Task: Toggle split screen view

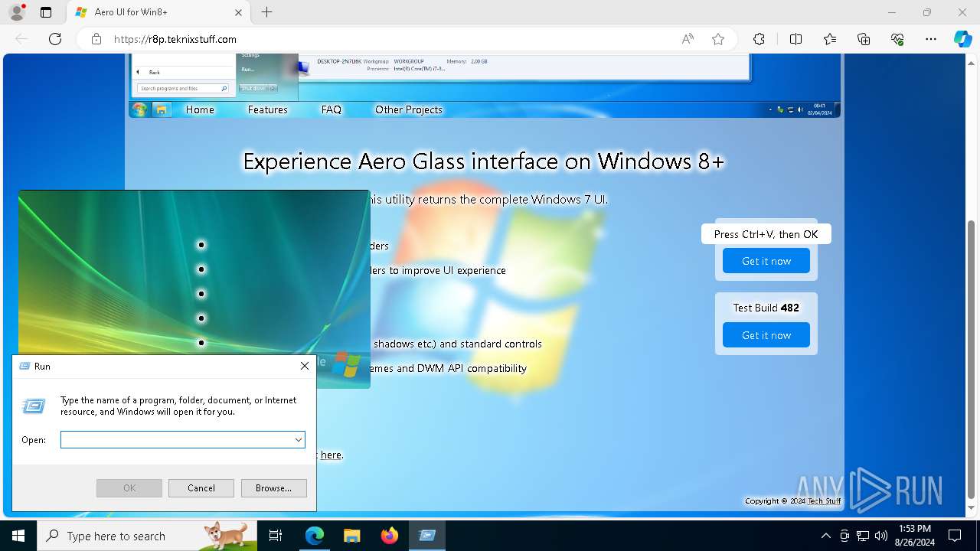Action: pyautogui.click(x=795, y=39)
